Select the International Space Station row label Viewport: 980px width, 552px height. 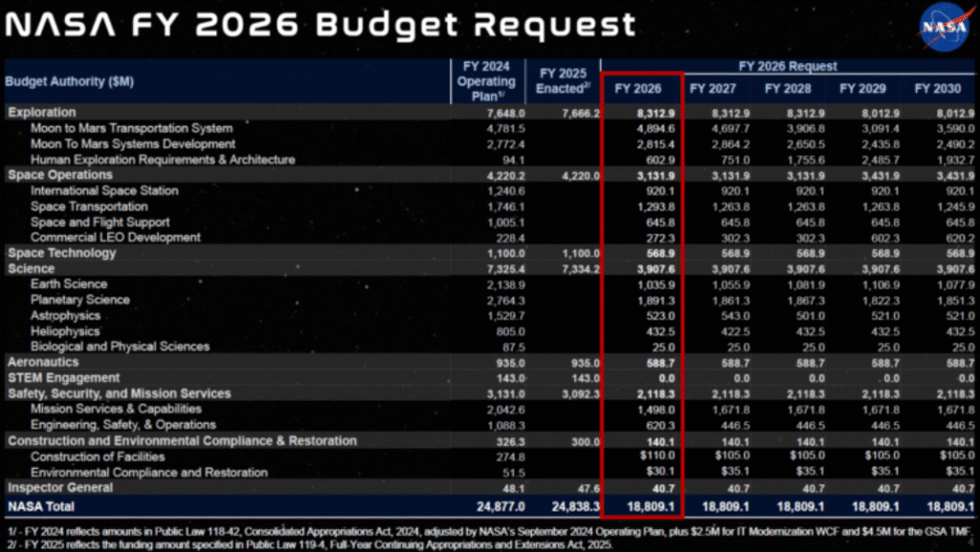coord(104,190)
